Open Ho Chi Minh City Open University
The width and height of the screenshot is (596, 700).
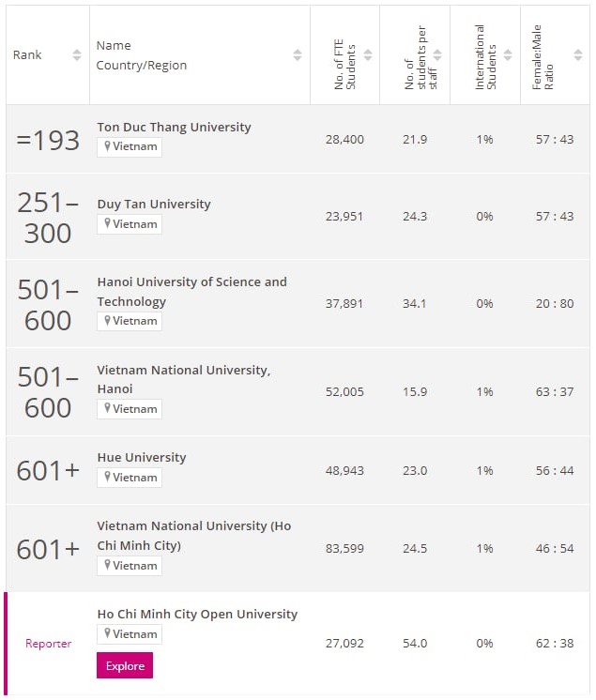click(x=197, y=614)
